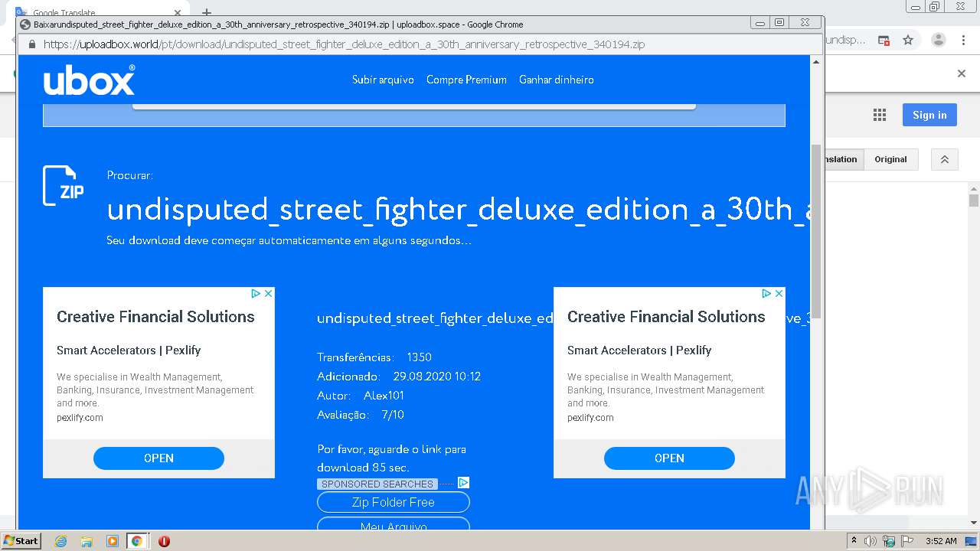Click the Action Center flag icon
Image resolution: width=980 pixels, height=551 pixels.
click(906, 541)
